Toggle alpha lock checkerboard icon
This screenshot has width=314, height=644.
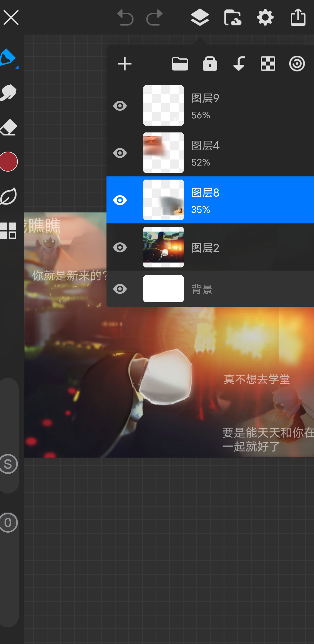click(268, 64)
